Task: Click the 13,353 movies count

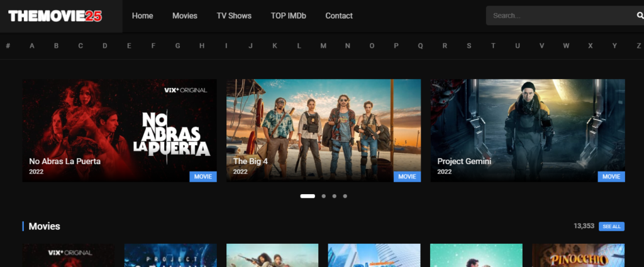Action: click(584, 226)
